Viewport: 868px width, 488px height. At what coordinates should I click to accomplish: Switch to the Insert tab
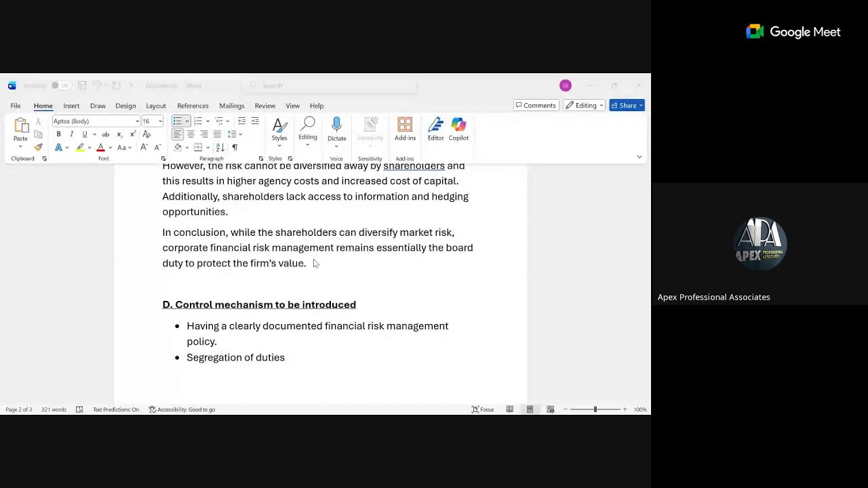point(71,106)
